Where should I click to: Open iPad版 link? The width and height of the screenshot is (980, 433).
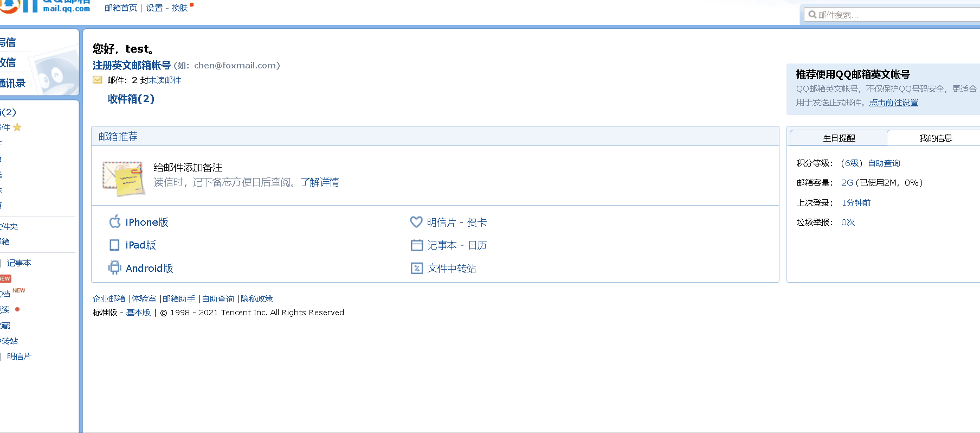[141, 245]
